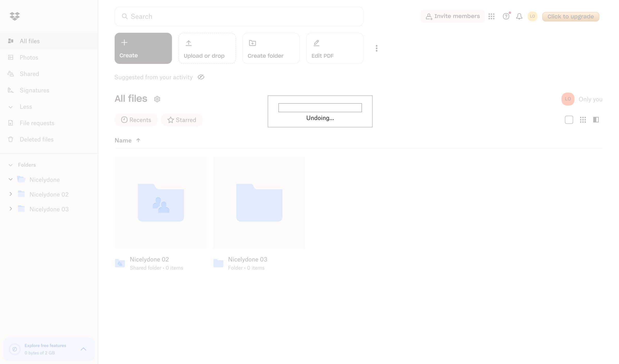Click the Click to upgrade button
The image size is (619, 364).
[x=571, y=17]
